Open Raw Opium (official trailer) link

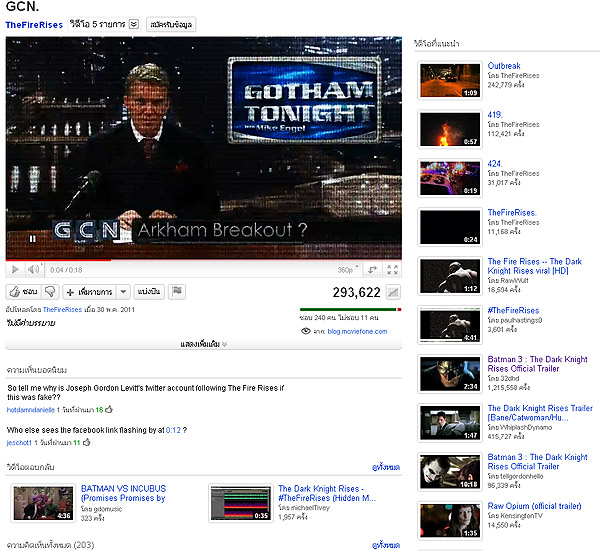click(x=534, y=506)
